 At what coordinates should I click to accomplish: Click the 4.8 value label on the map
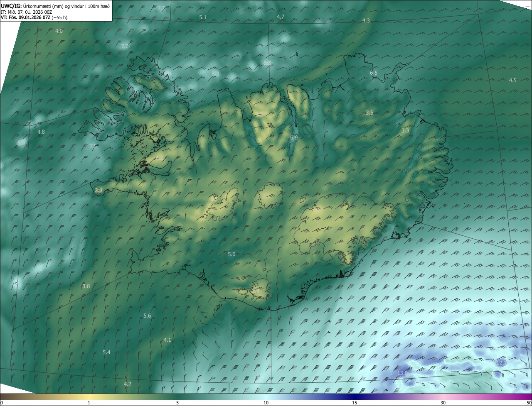[41, 132]
